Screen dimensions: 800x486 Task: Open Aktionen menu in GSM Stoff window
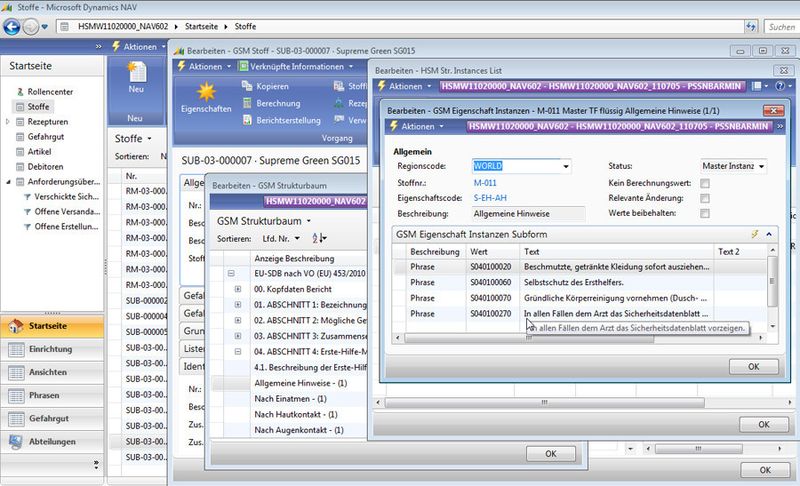pos(205,66)
